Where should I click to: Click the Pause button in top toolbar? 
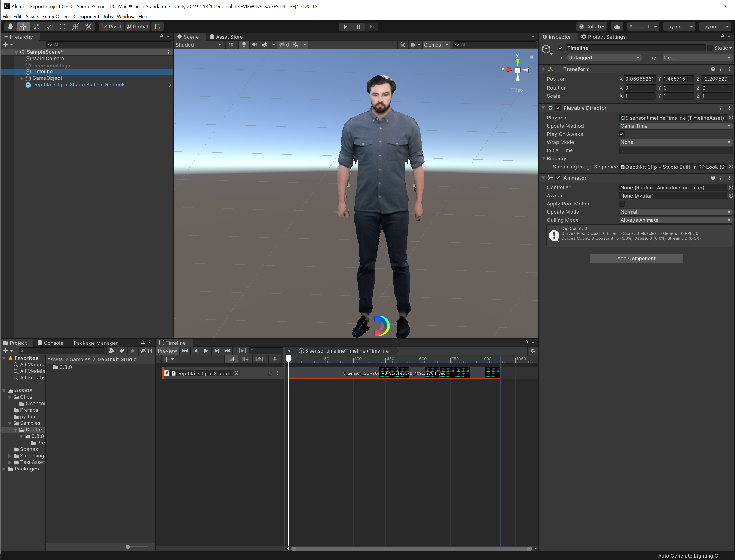(358, 27)
